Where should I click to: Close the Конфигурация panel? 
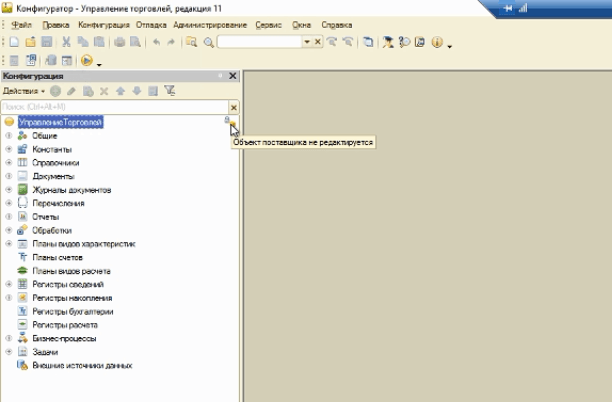[233, 76]
